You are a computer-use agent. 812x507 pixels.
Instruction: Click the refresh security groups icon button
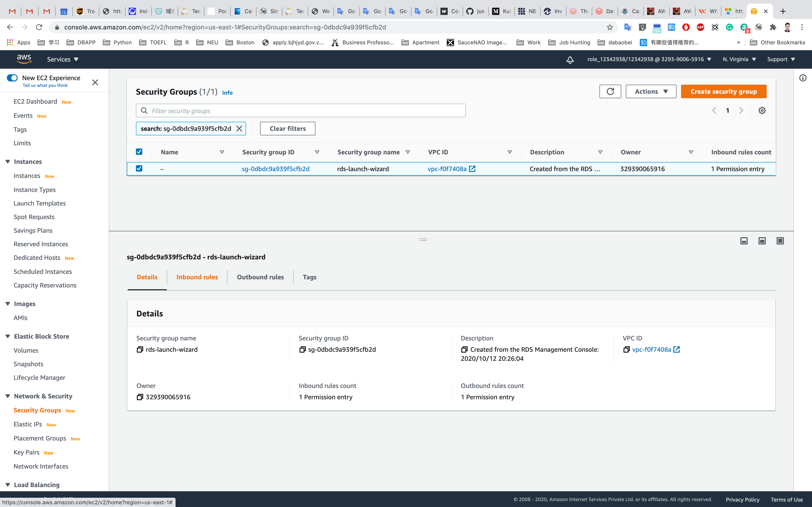[x=610, y=91]
